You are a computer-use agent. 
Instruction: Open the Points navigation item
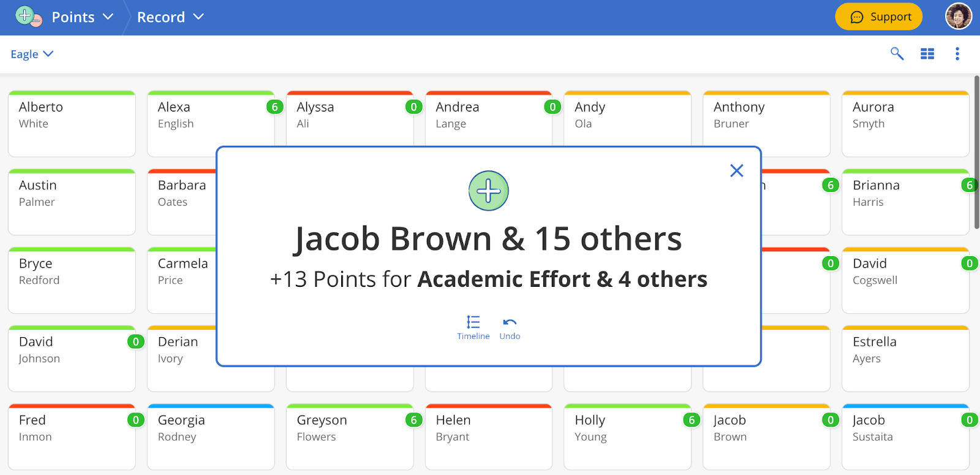(73, 17)
